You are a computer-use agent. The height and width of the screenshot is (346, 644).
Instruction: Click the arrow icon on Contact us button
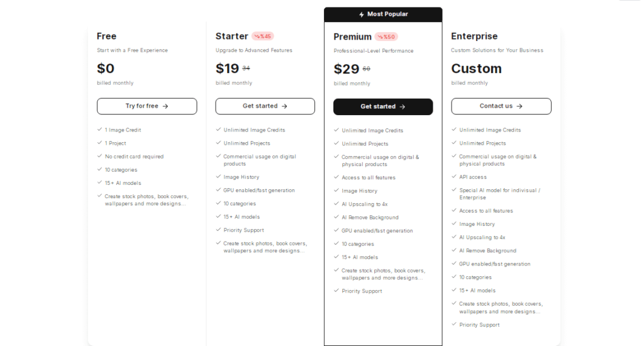[x=519, y=106]
